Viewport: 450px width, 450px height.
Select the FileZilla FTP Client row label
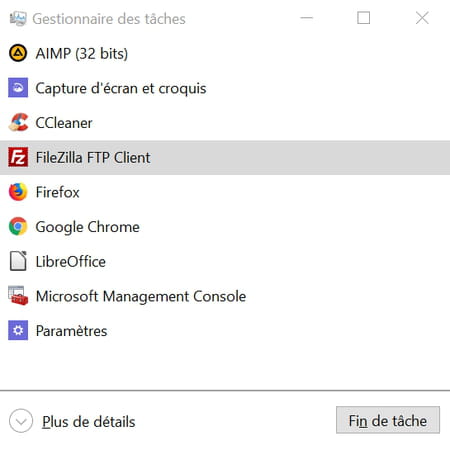coord(93,157)
